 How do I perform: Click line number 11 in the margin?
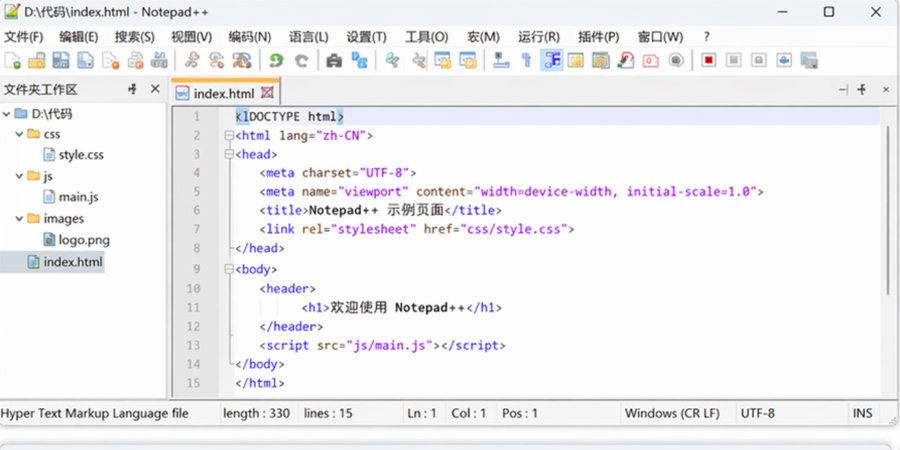[x=193, y=308]
